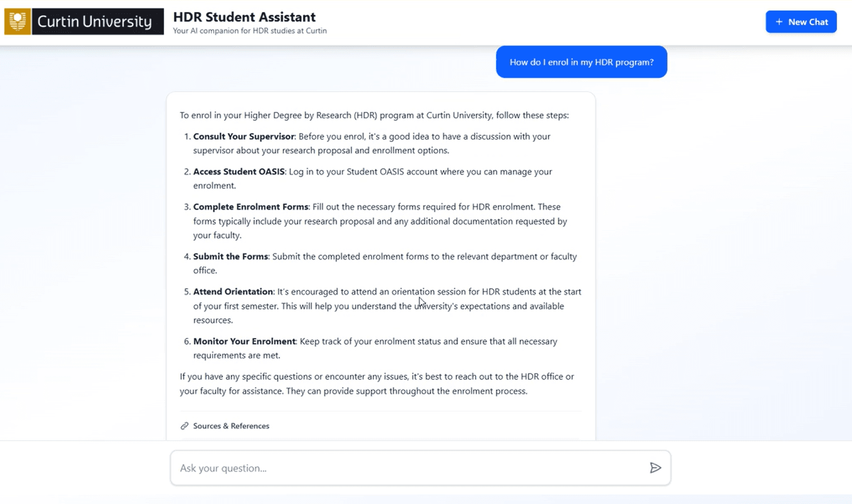Activate the message submit arrow icon
Viewport: 852px width, 504px height.
656,468
